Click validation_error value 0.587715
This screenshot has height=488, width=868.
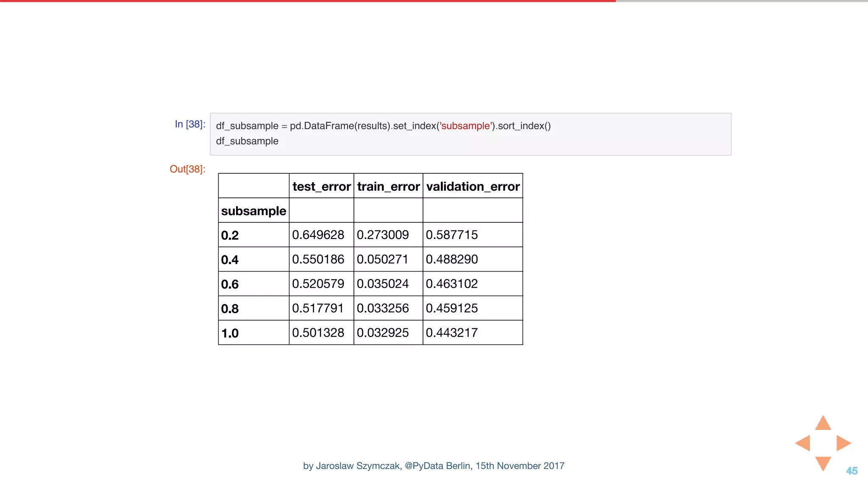coord(452,235)
